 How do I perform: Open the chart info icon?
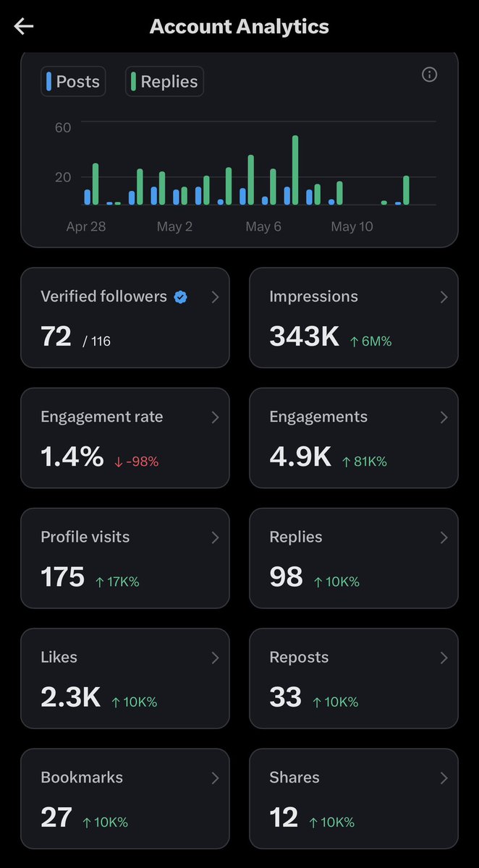point(430,75)
